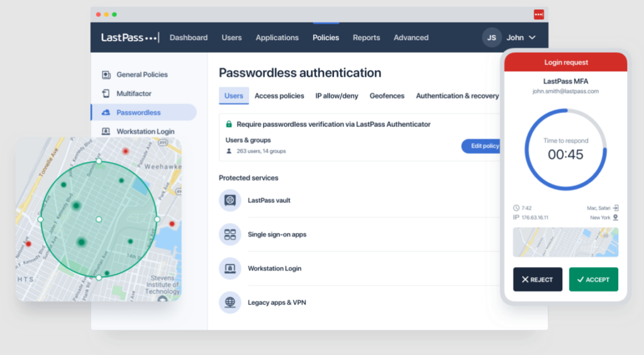The image size is (644, 355).
Task: Select Passwordless in sidebar
Action: [x=144, y=112]
